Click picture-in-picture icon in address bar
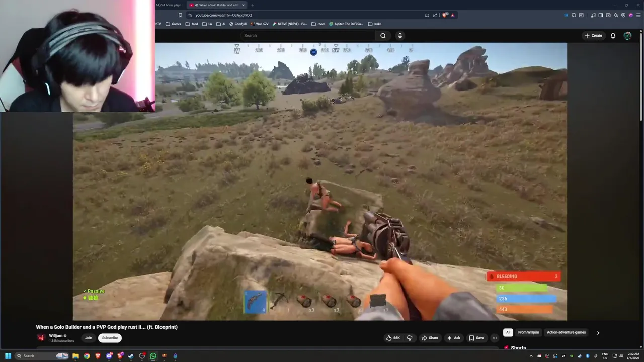 (x=427, y=15)
